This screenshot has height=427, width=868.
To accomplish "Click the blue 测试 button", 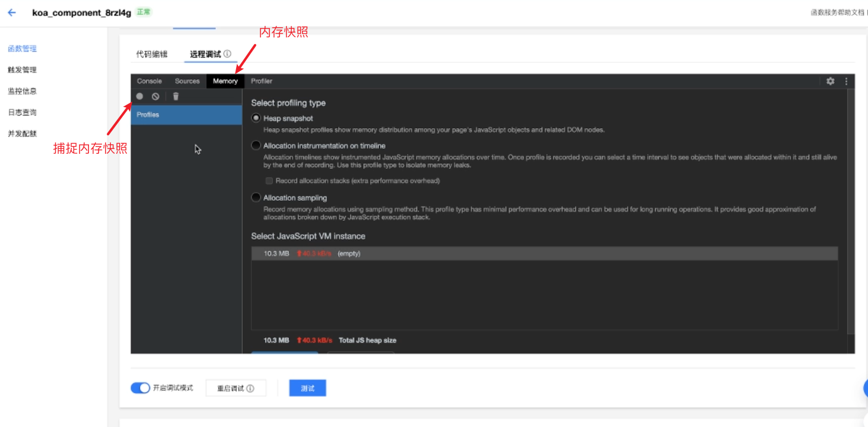I will point(307,388).
